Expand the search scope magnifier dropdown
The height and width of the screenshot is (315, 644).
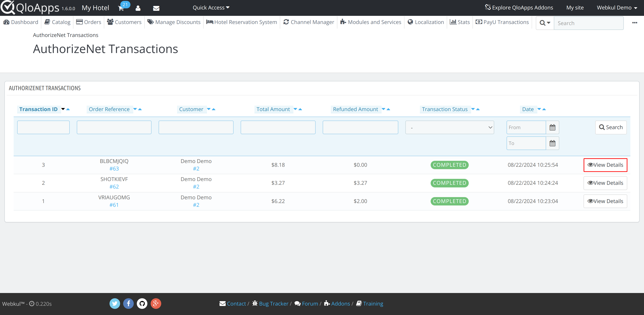pos(545,23)
